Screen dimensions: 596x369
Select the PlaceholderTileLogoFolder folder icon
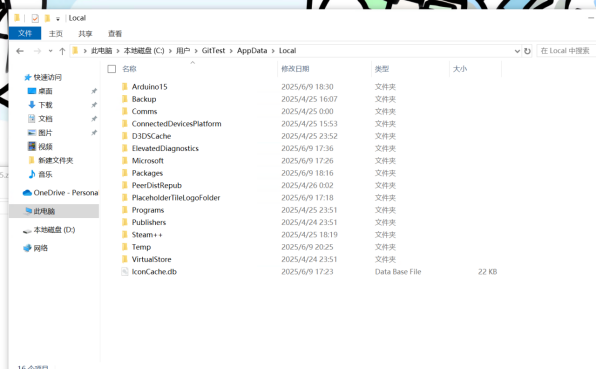coord(124,198)
